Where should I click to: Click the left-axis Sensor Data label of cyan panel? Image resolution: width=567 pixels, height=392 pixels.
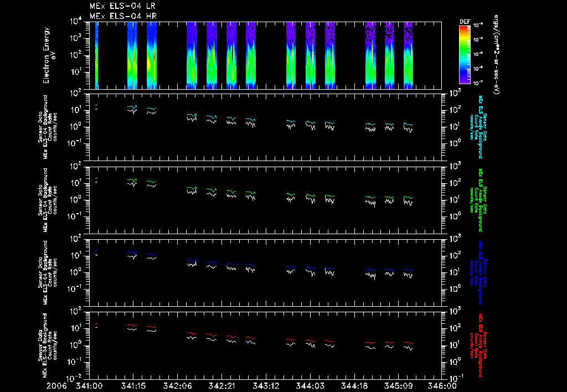48,127
